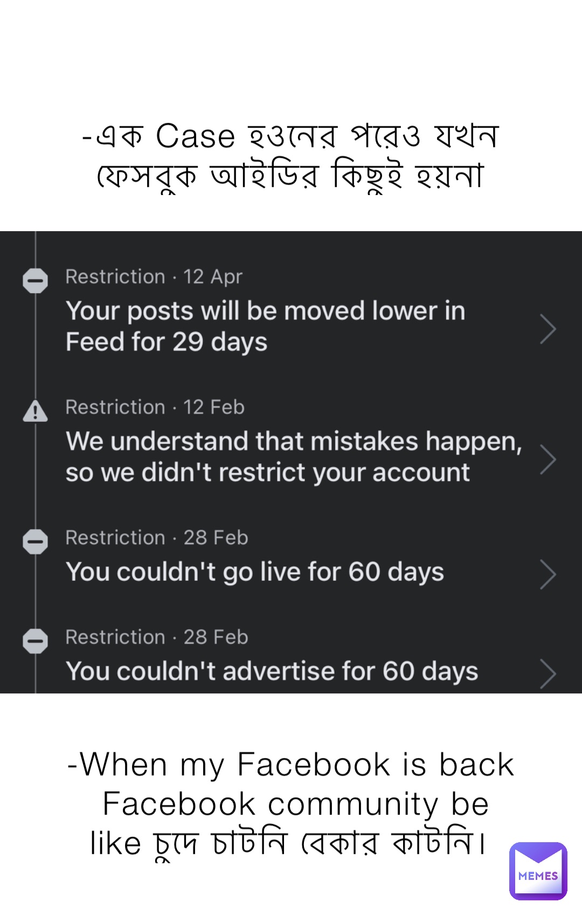
Task: Click minus icon beside the advertise restriction
Action: point(36,641)
